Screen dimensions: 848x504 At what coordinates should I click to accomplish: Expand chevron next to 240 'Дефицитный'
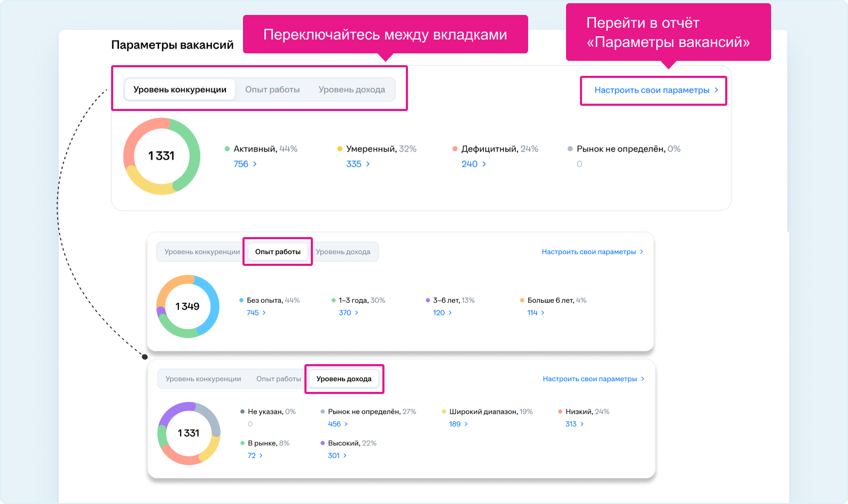click(484, 164)
